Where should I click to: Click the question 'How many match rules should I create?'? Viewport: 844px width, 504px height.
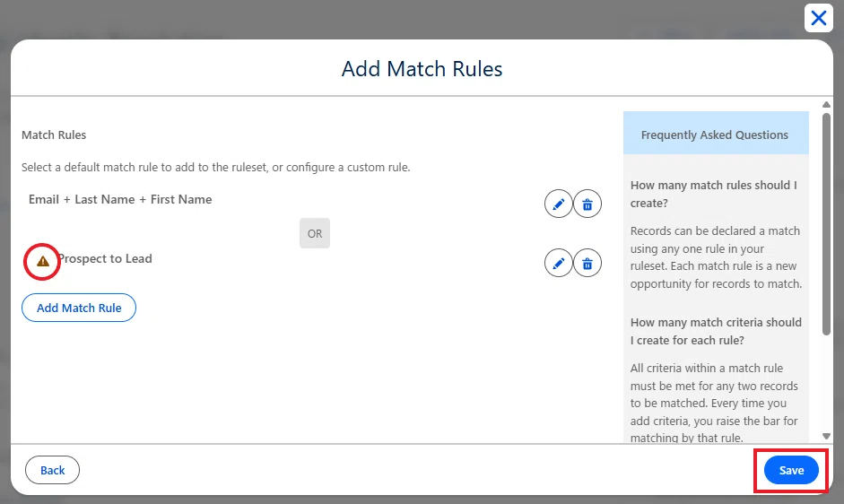pyautogui.click(x=714, y=194)
